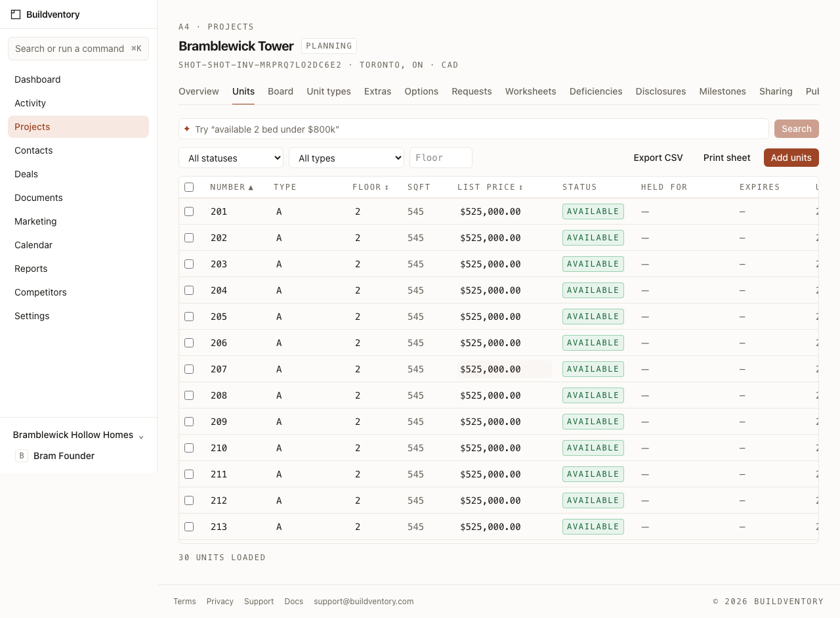This screenshot has height=618, width=840.
Task: Check the box for unit 201
Action: (189, 211)
